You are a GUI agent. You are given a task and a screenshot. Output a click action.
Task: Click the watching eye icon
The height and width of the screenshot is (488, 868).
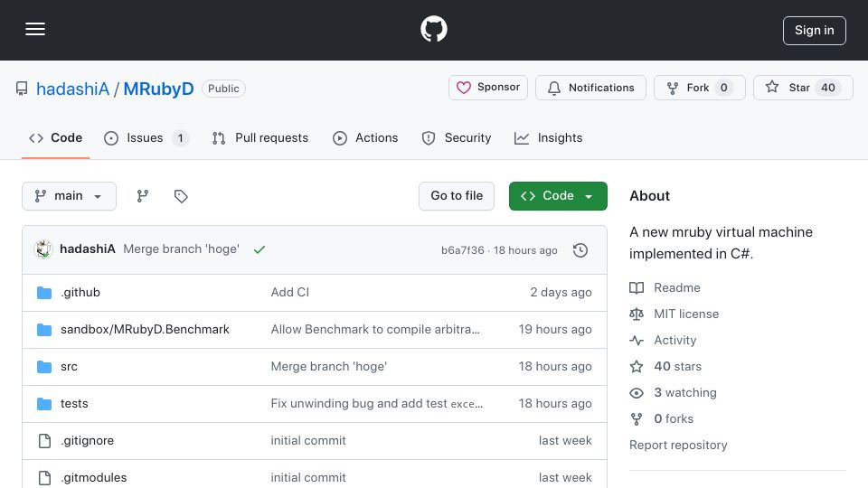point(637,393)
